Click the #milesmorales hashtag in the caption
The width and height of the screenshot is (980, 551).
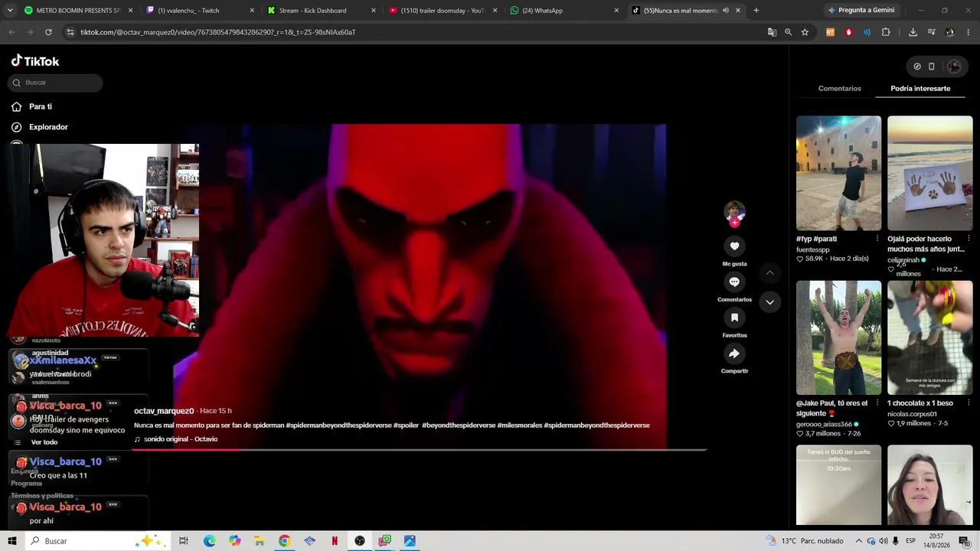(x=519, y=425)
